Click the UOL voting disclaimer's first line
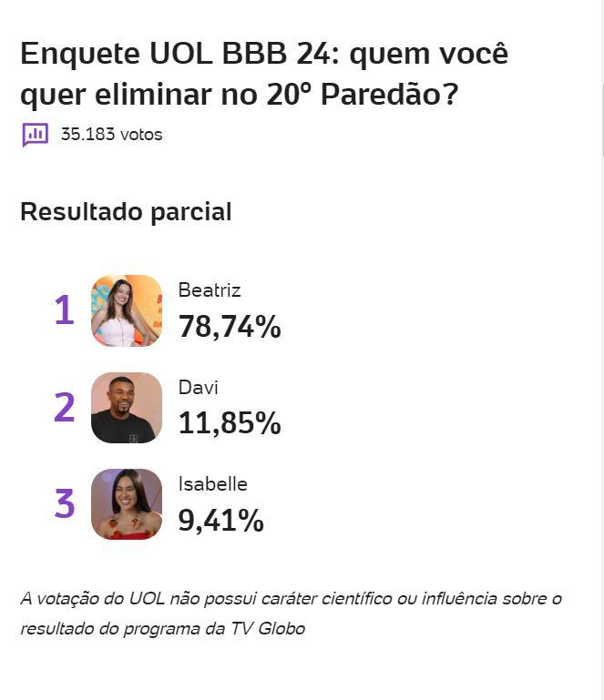The width and height of the screenshot is (604, 700). 292,598
